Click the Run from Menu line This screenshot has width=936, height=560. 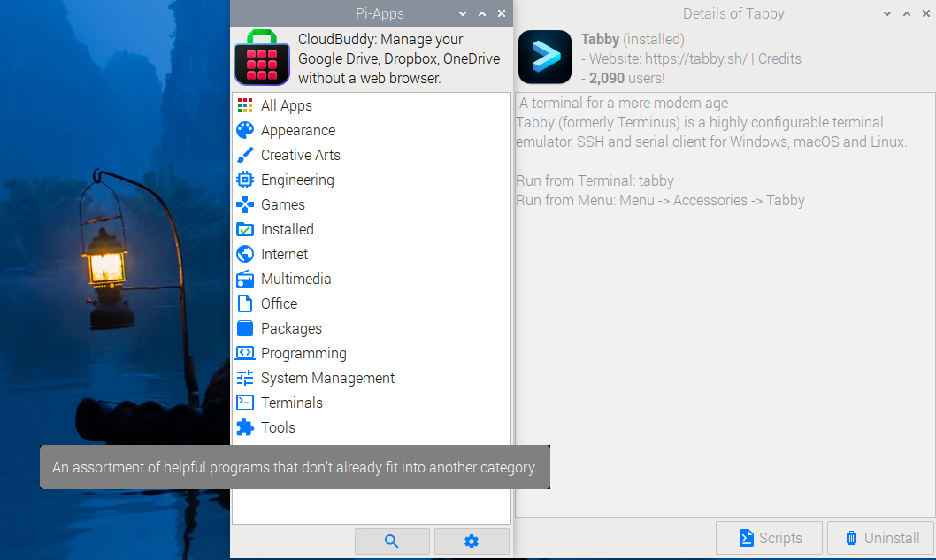[x=660, y=201]
